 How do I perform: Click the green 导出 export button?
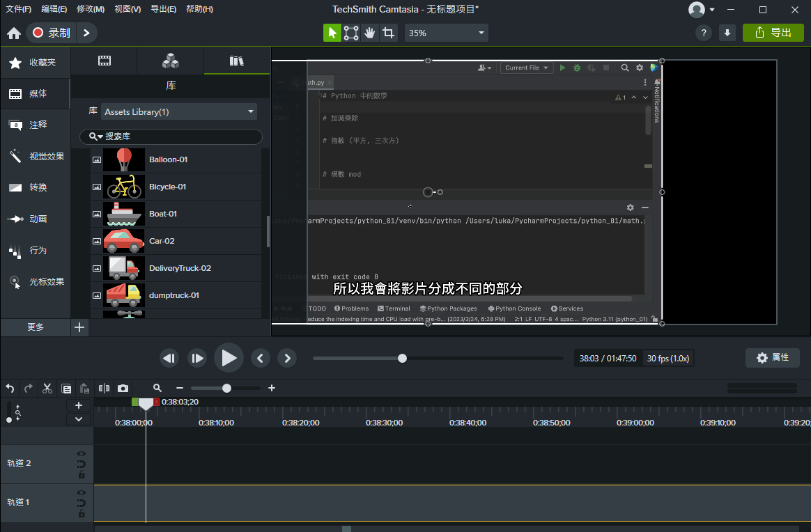[773, 33]
